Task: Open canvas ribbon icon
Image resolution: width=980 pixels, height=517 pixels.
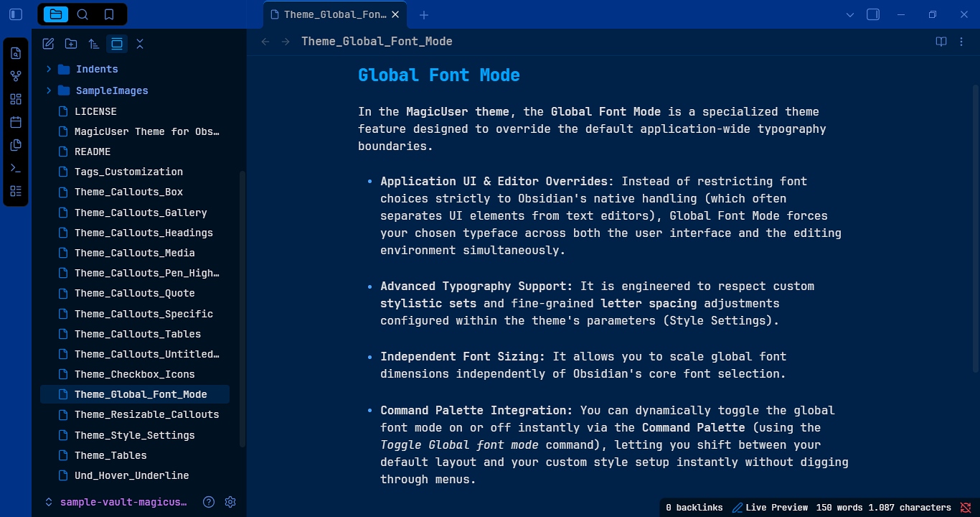Action: point(16,99)
